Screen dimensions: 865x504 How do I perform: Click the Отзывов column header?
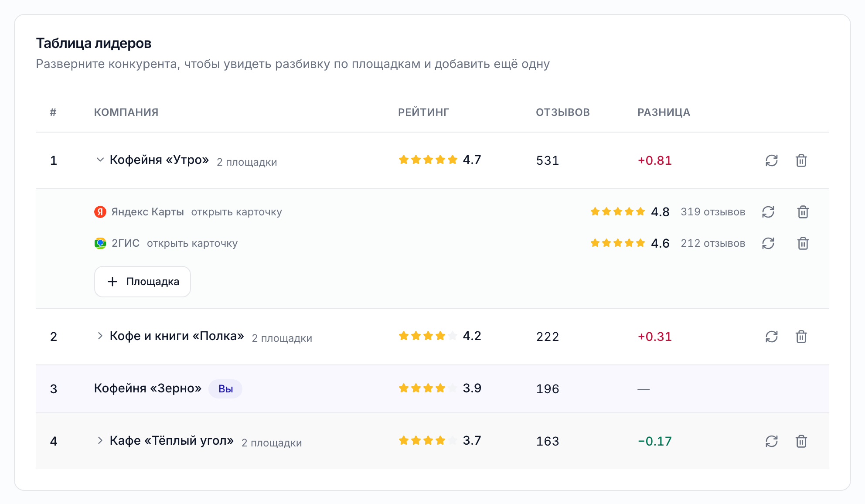point(563,112)
